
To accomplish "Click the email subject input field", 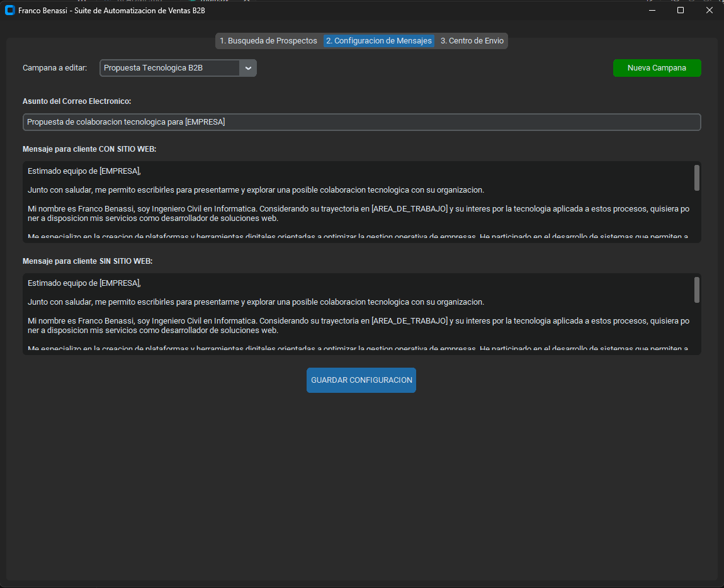I will coord(361,122).
